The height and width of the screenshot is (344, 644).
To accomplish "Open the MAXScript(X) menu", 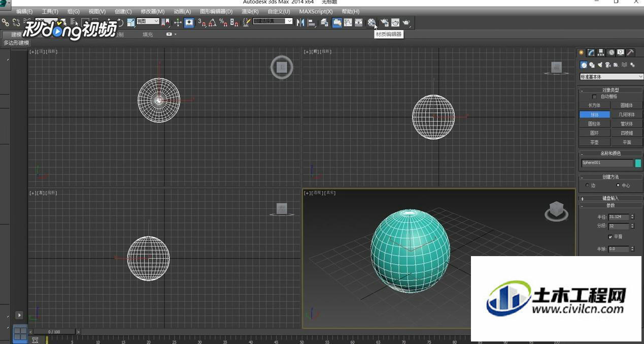I will (316, 11).
